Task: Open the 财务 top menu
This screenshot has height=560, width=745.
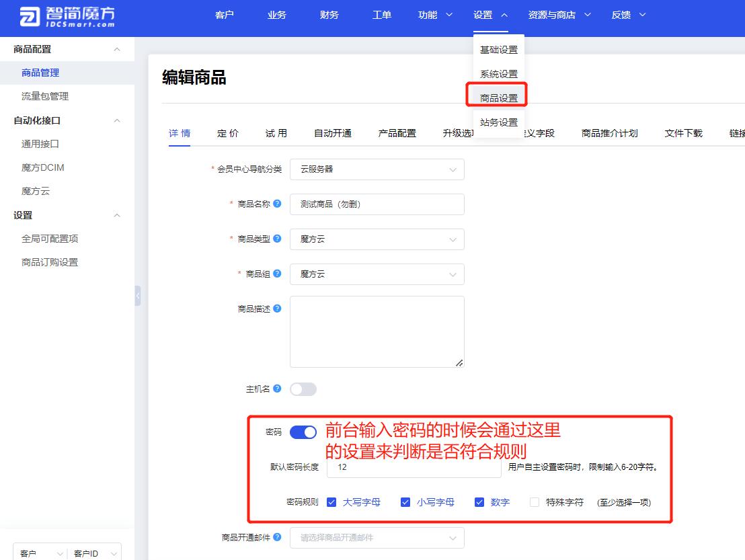Action: point(329,15)
